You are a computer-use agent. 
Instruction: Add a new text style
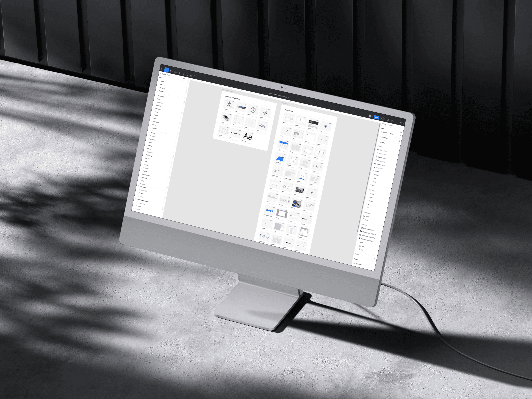pos(398,146)
